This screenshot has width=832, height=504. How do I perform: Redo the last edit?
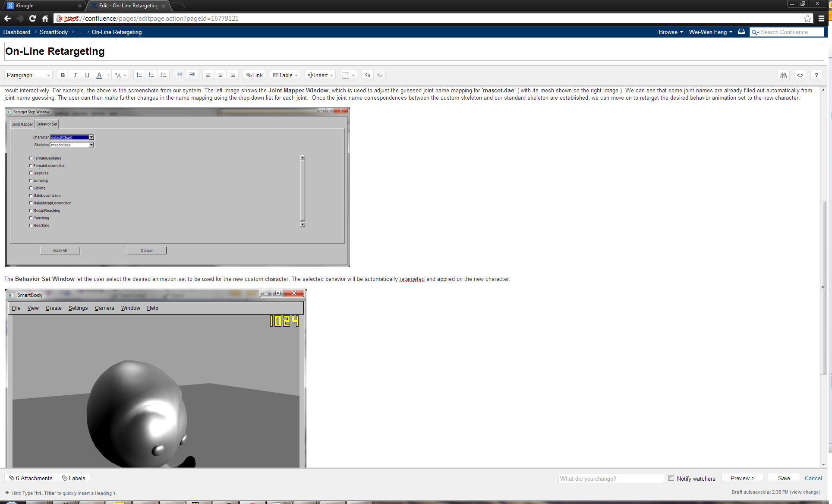click(380, 75)
